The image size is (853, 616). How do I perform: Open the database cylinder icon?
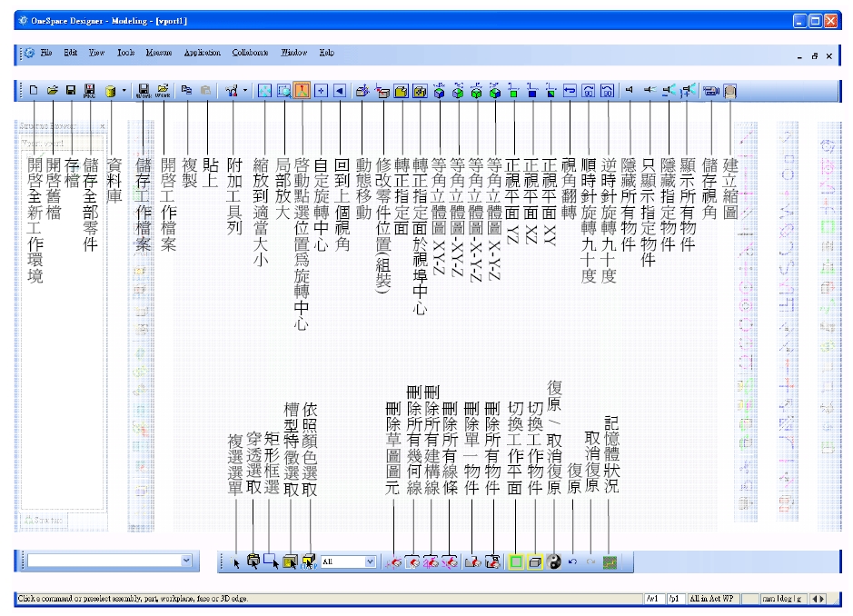111,91
